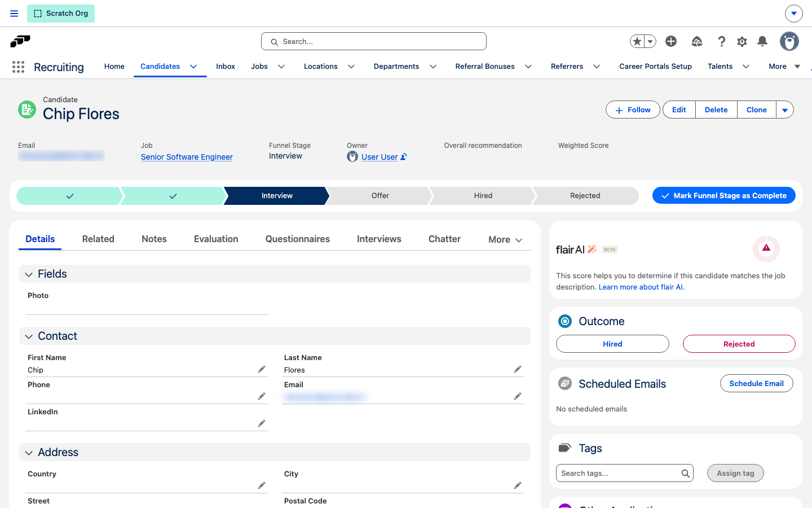Click the change owner icon
812x508 pixels.
(404, 157)
